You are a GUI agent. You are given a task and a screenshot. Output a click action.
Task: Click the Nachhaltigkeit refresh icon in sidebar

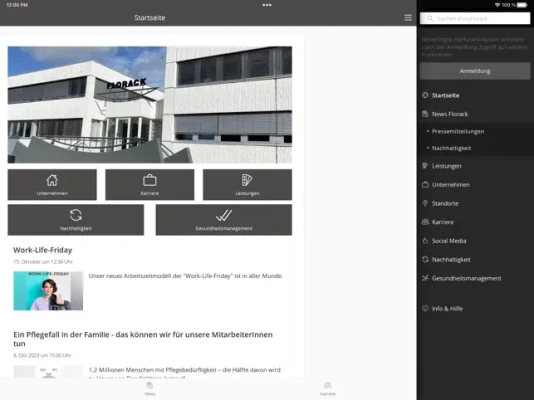[425, 259]
